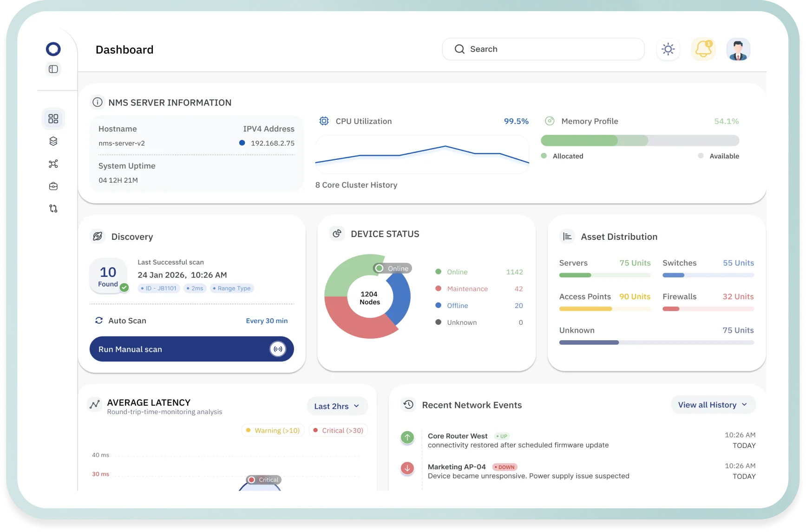806x532 pixels.
Task: Click the Recent Network Events history icon
Action: click(408, 405)
